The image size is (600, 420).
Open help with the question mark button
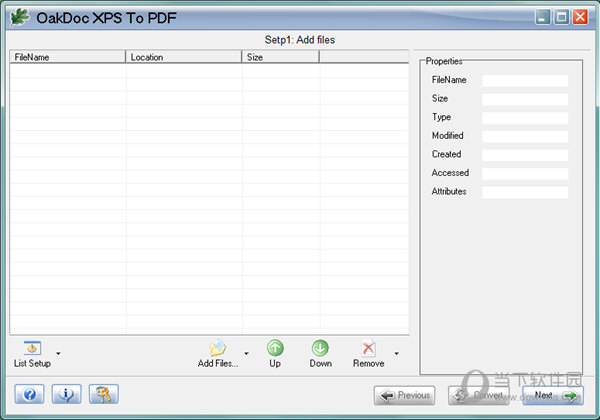tap(29, 394)
